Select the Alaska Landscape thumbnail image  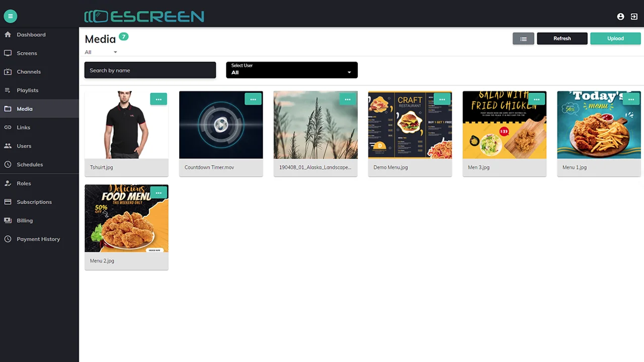pos(315,125)
